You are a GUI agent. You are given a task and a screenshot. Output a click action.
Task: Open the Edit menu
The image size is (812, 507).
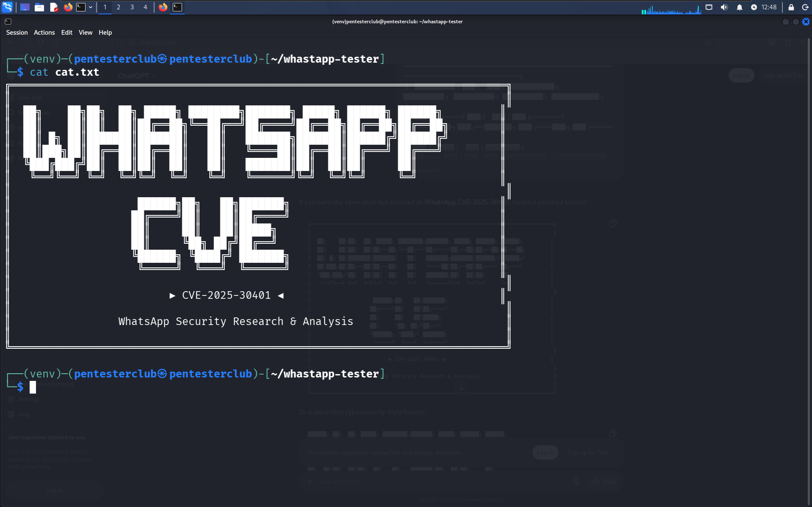[66, 33]
